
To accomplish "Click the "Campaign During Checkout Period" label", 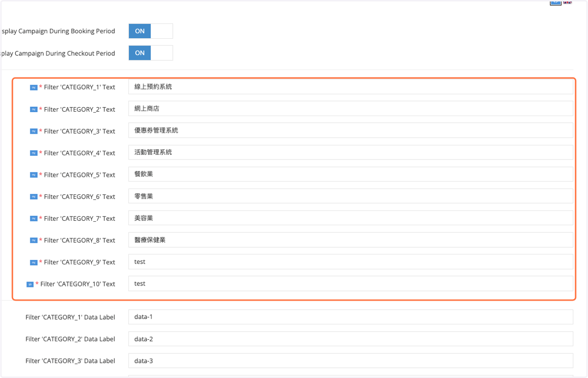I will (65, 53).
